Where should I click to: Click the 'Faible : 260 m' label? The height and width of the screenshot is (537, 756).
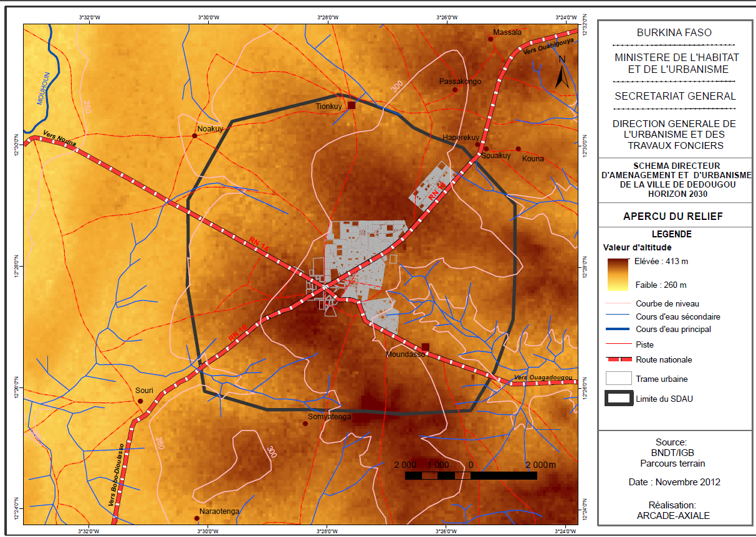(x=661, y=285)
